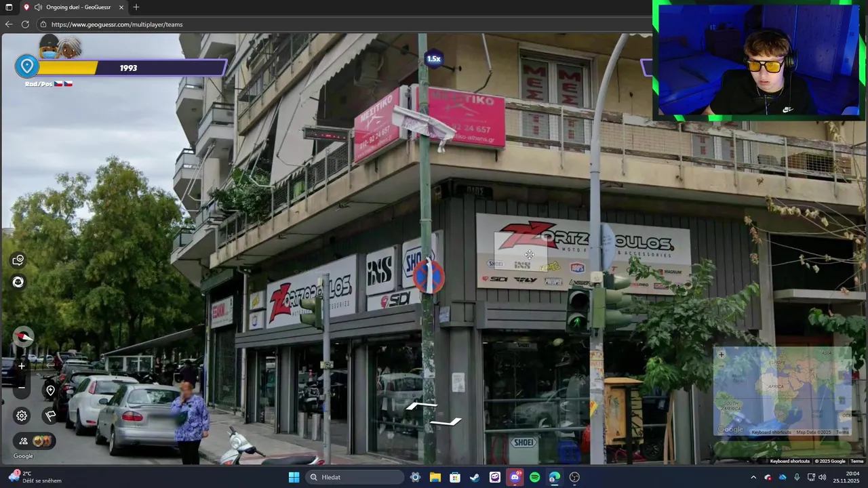Click the checkpoint flag button
This screenshot has height=488, width=868.
[x=50, y=415]
